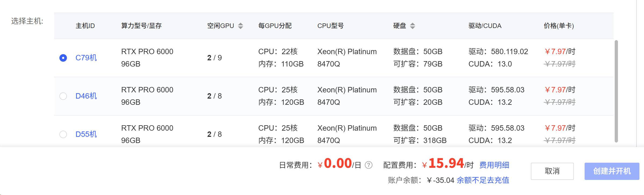Select the D55机 host radio button
644x195 pixels.
[63, 134]
